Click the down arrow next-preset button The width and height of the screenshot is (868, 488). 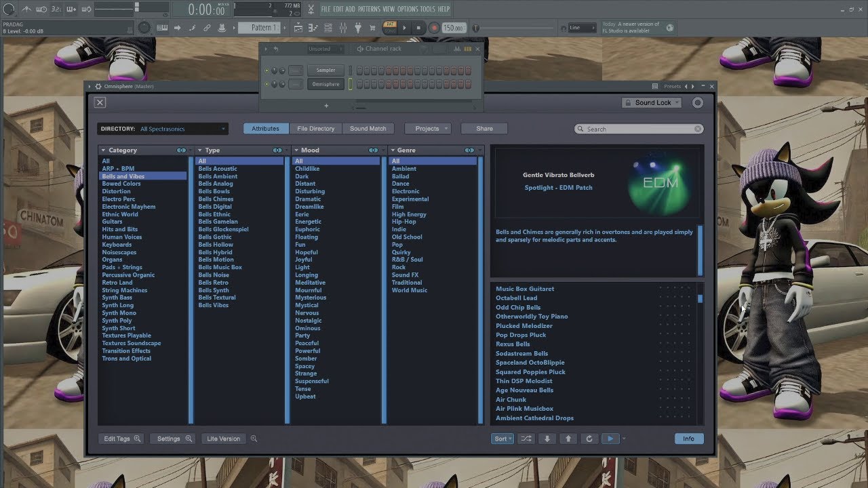[547, 439]
